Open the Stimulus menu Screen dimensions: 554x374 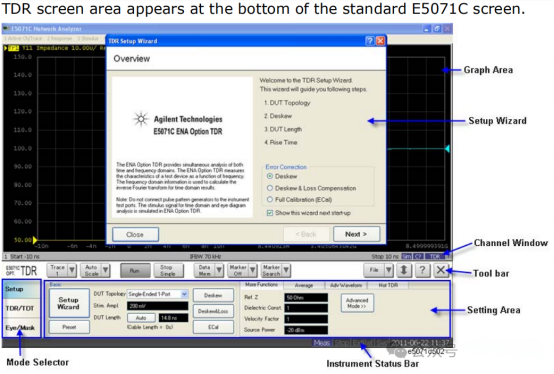tap(88, 38)
